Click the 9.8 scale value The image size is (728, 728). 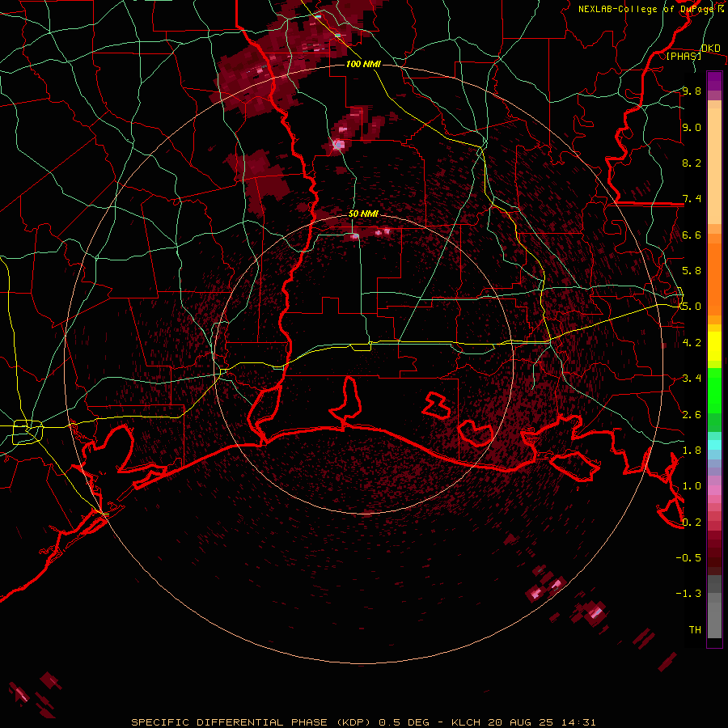692,91
